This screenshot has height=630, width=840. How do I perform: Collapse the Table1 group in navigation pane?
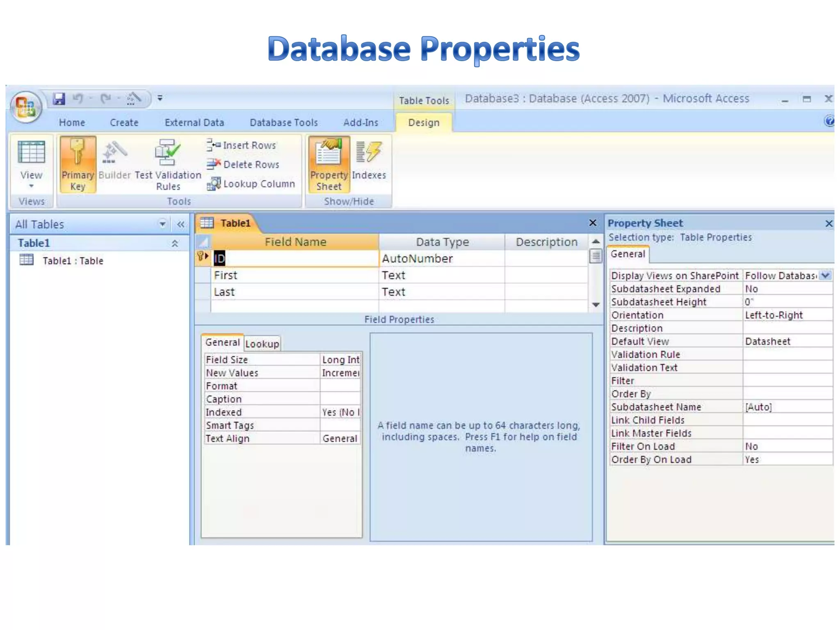point(175,243)
